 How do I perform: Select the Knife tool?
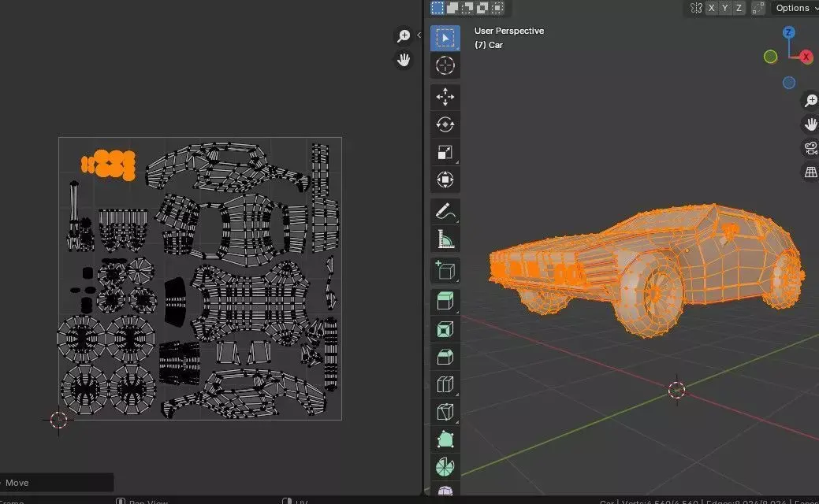445,412
